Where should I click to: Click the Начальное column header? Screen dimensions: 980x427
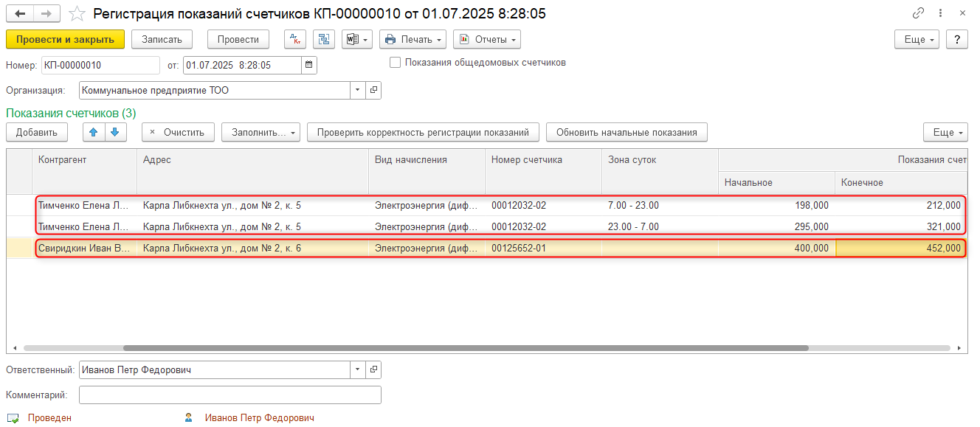click(776, 182)
